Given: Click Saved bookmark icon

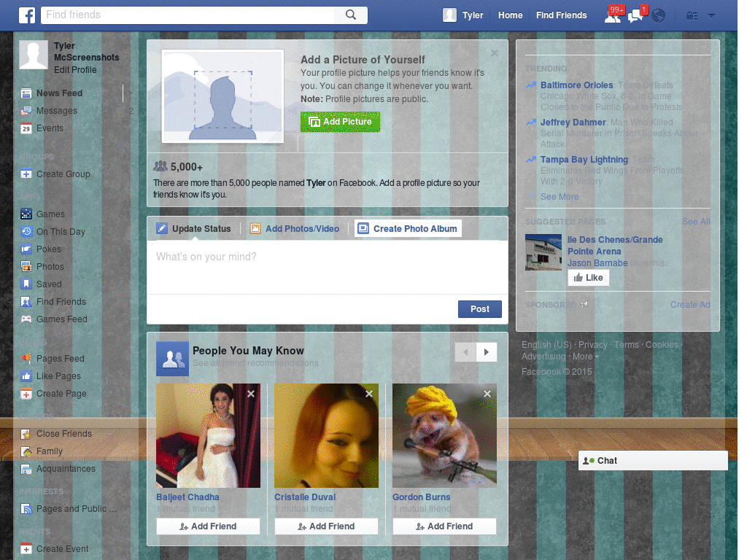Looking at the screenshot, I should coord(26,284).
